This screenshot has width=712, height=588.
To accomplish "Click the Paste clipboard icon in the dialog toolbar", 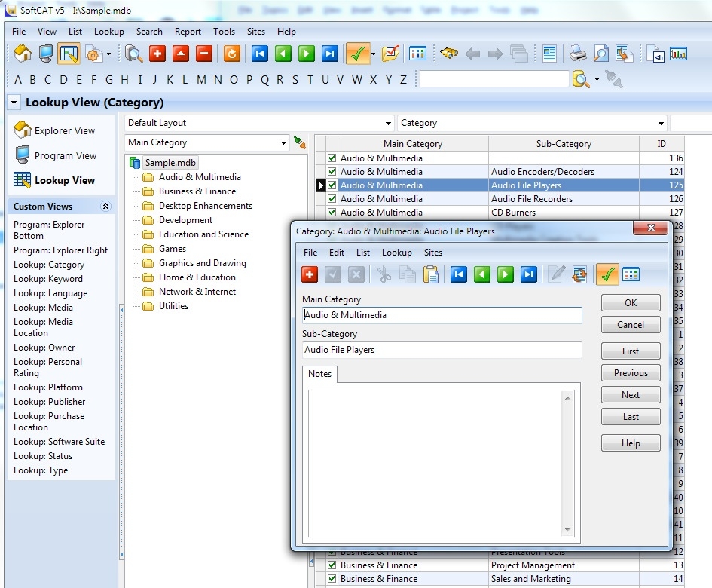I will click(430, 274).
